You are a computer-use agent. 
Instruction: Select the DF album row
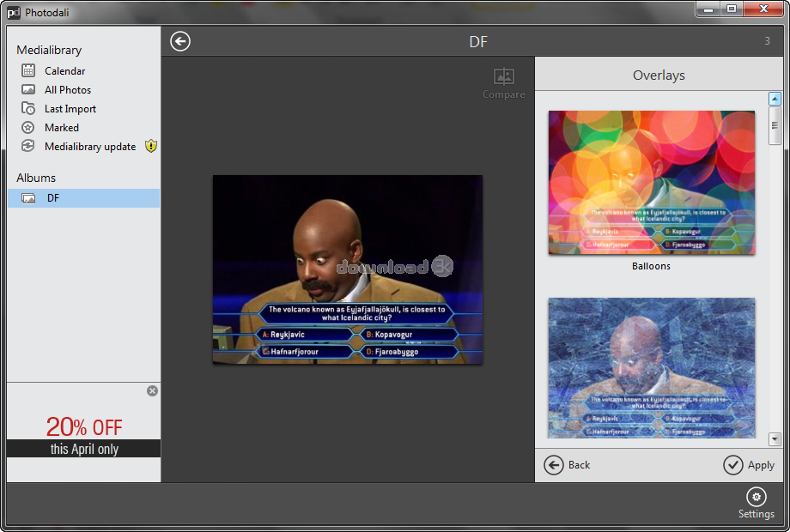point(83,198)
